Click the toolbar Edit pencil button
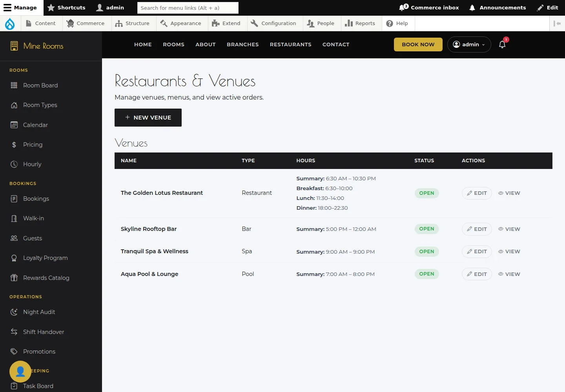Screen dimensions: 565x392 click(548, 7)
